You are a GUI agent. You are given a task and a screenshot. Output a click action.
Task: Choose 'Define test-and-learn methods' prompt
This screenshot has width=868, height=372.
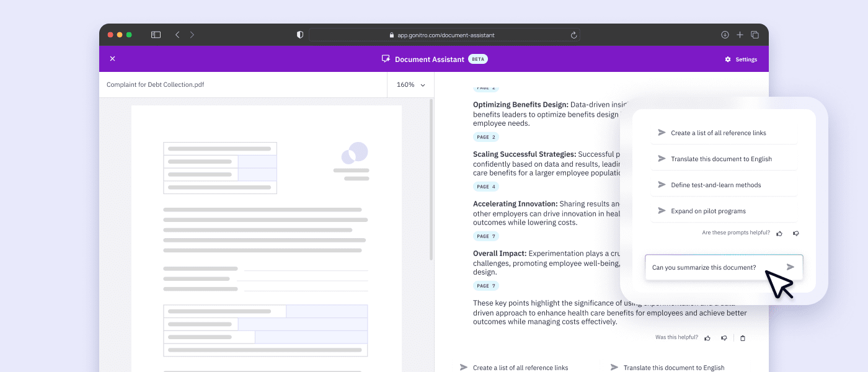point(715,185)
